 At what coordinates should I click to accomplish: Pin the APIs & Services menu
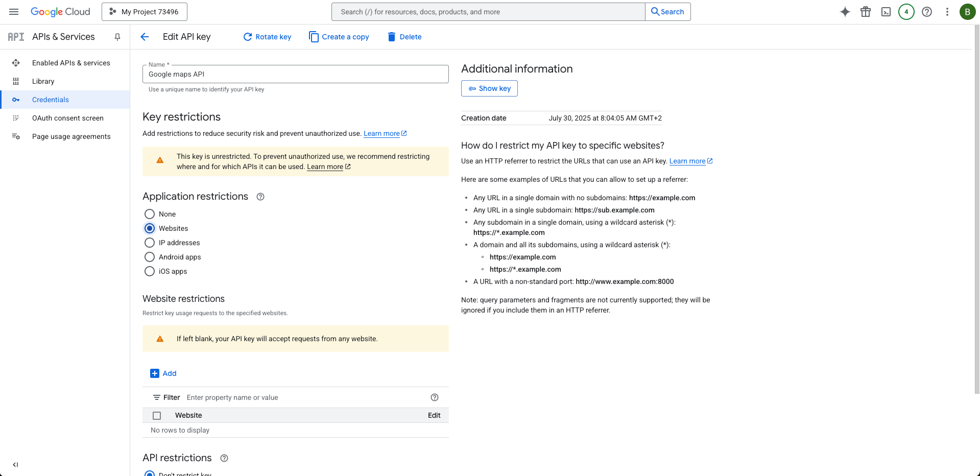point(117,37)
